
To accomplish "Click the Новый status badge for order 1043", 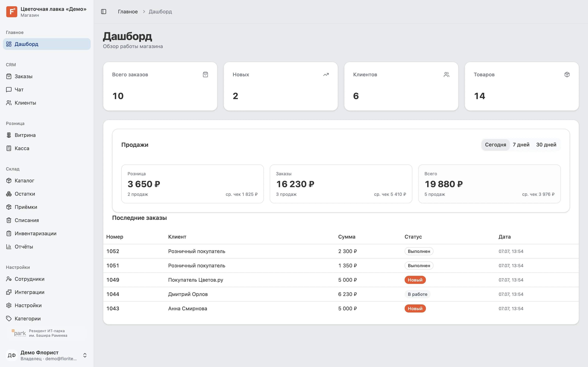I will coord(415,308).
